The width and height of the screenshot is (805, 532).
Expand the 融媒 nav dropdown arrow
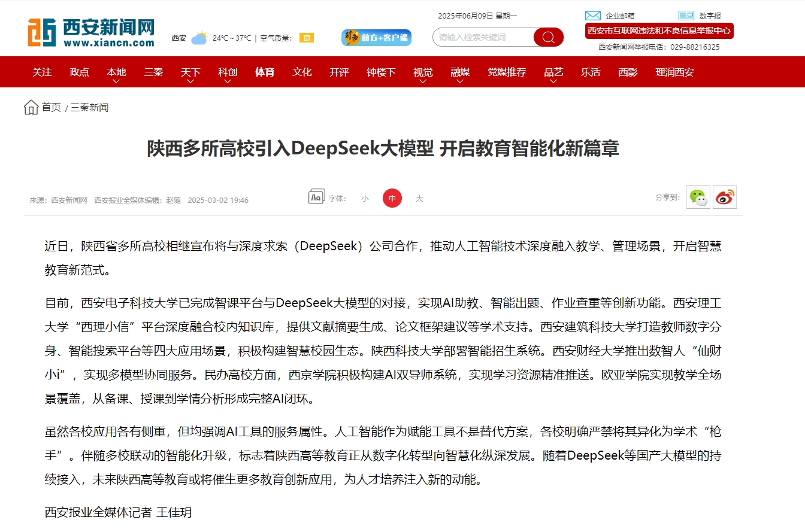pos(460,81)
